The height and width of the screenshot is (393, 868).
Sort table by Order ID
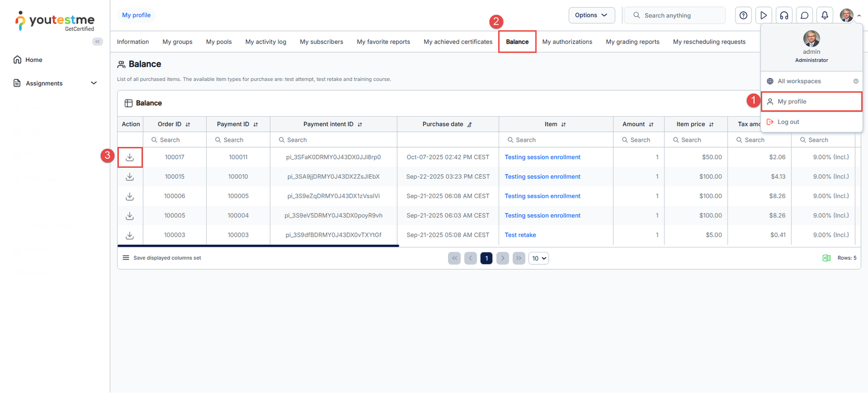click(x=188, y=125)
